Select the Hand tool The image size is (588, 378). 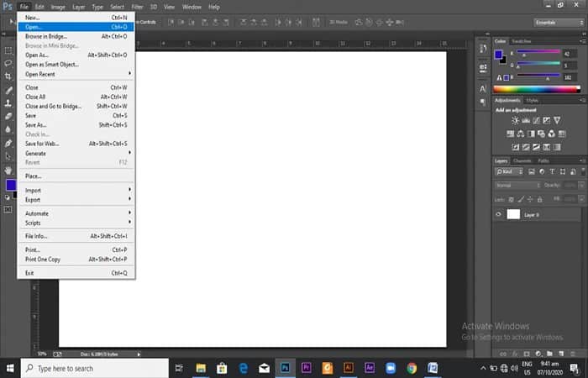[x=8, y=170]
